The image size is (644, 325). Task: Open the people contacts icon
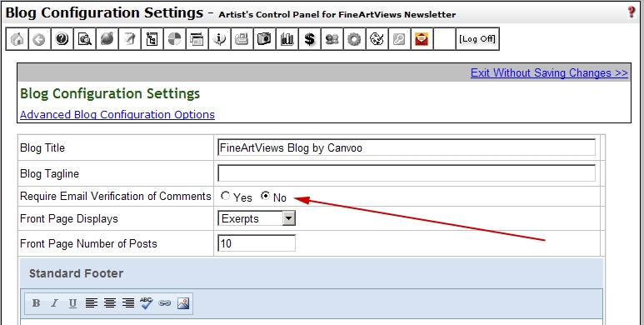[332, 39]
